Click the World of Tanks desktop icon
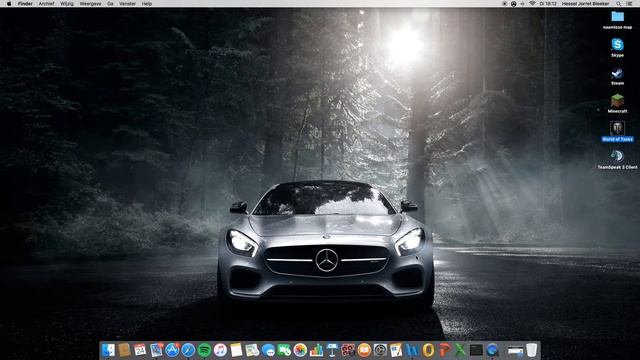 point(617,128)
